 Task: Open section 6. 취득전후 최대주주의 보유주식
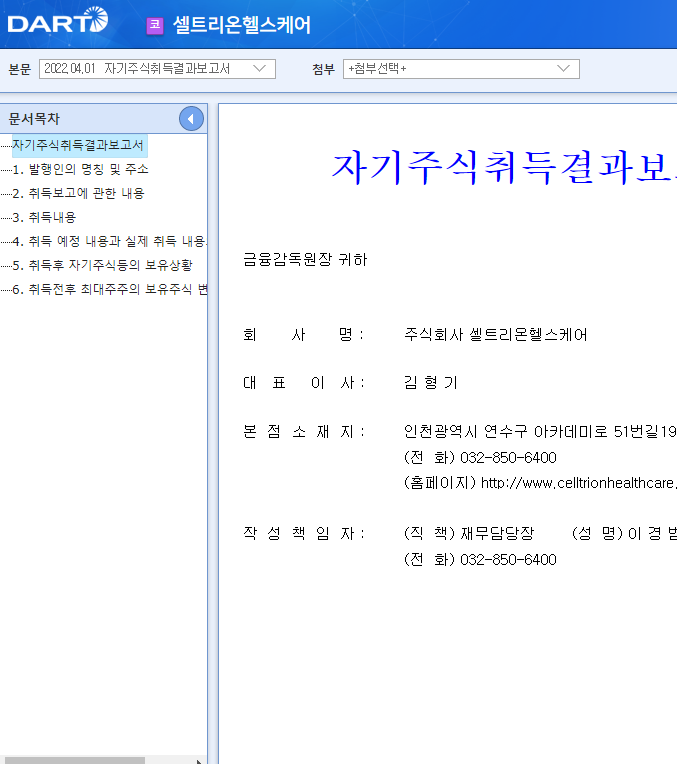click(x=109, y=289)
